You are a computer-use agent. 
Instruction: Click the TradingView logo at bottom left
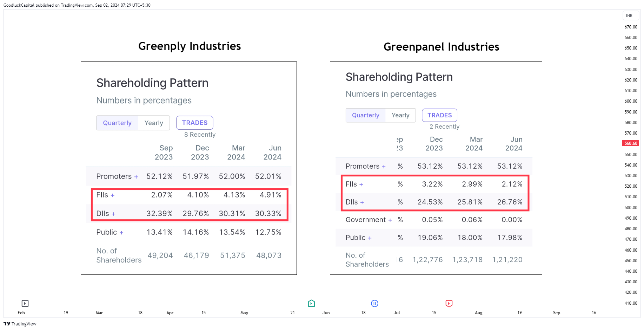tap(20, 324)
